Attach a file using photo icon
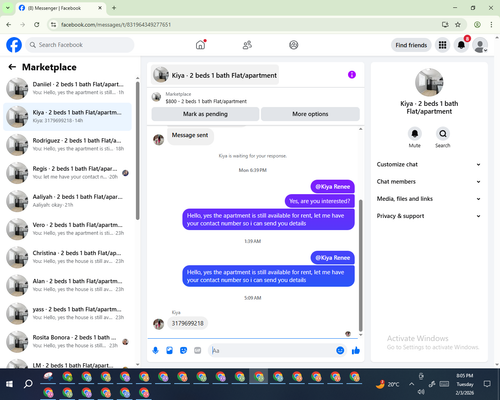Image resolution: width=500 pixels, height=400 pixels. (170, 350)
